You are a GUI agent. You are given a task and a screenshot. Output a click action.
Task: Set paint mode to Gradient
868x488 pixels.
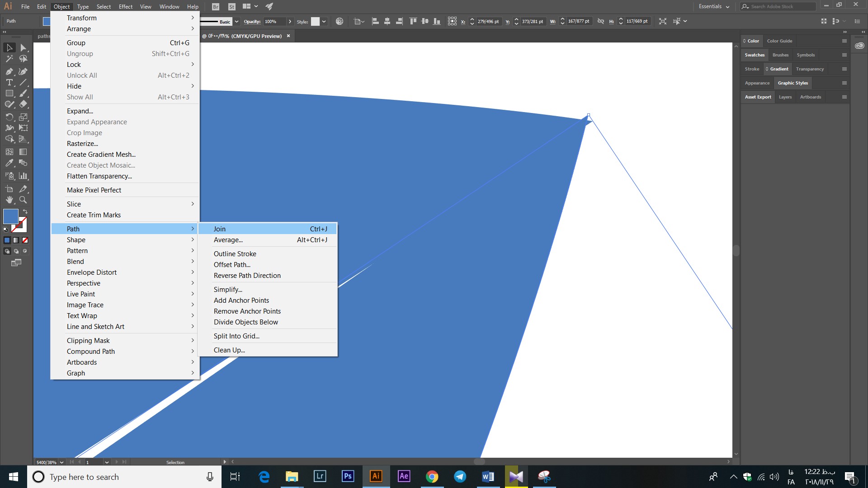pos(16,240)
